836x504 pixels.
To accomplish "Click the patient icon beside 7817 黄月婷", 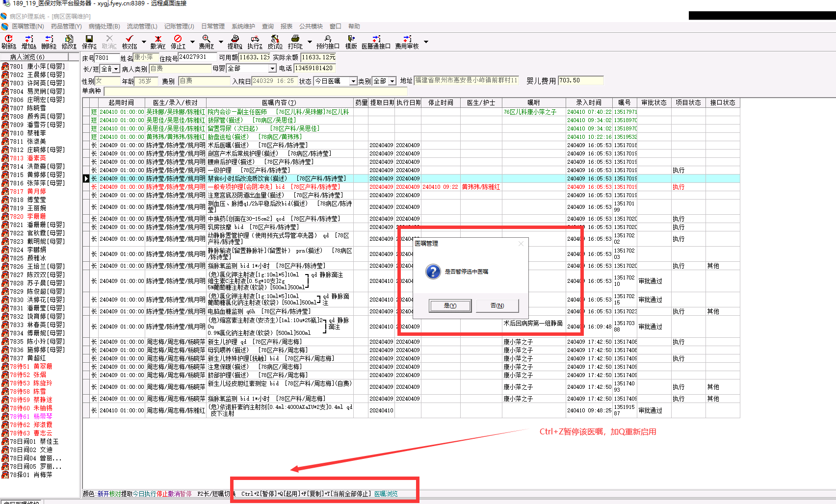I will point(5,191).
